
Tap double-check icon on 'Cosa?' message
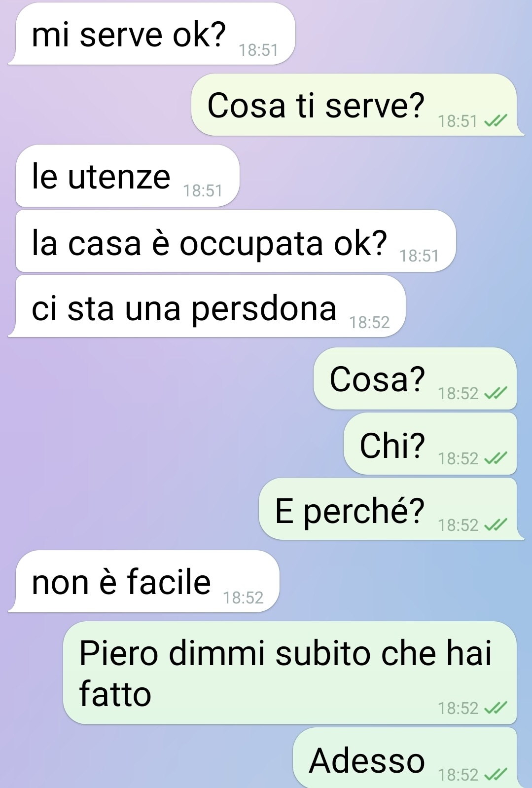(496, 393)
